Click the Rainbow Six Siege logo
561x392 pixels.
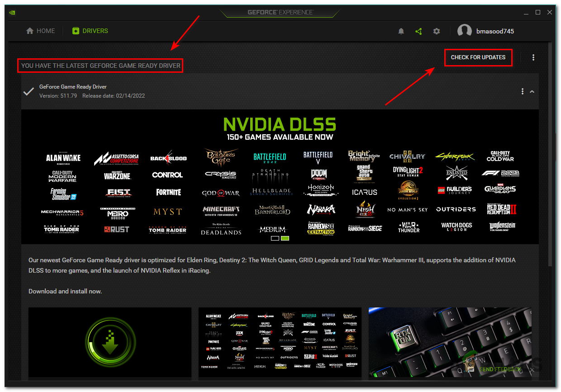(x=365, y=228)
